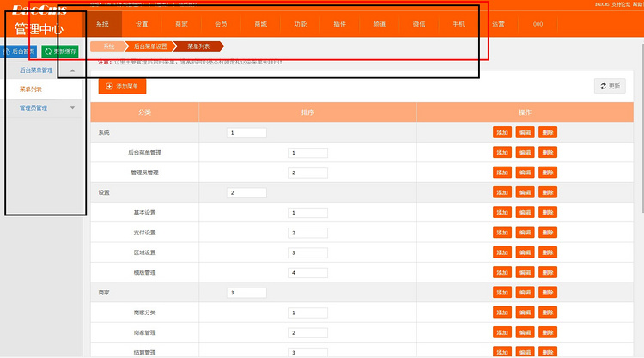Click the green 更新缓存 refresh button

click(x=60, y=52)
